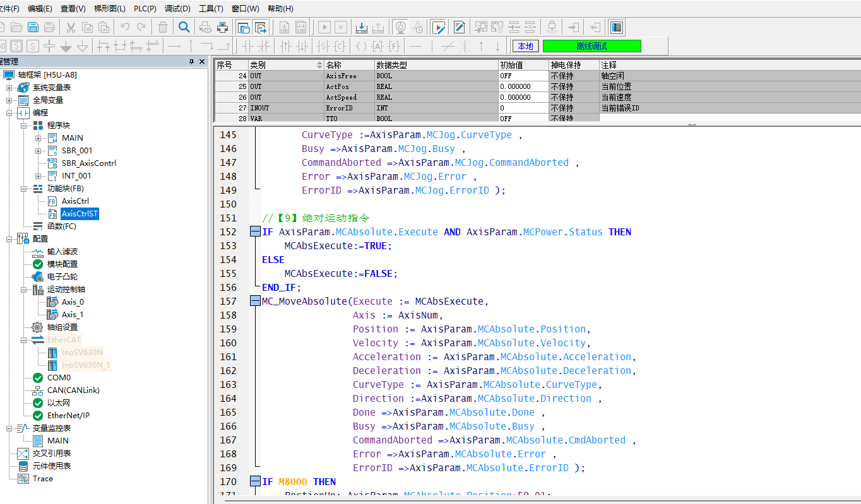The height and width of the screenshot is (504, 861).
Task: Upload program from PLC icon
Action: 377,27
